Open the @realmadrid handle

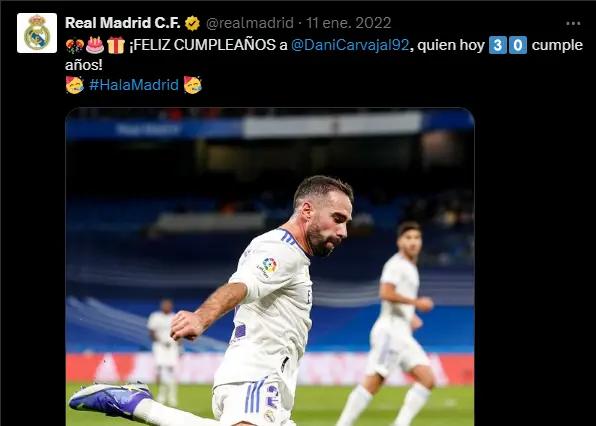(x=250, y=23)
